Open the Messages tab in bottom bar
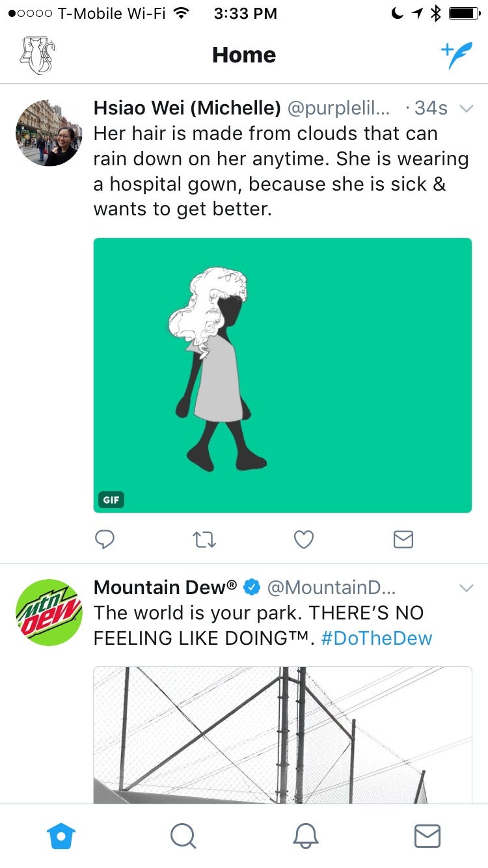This screenshot has width=488, height=868. pyautogui.click(x=427, y=836)
